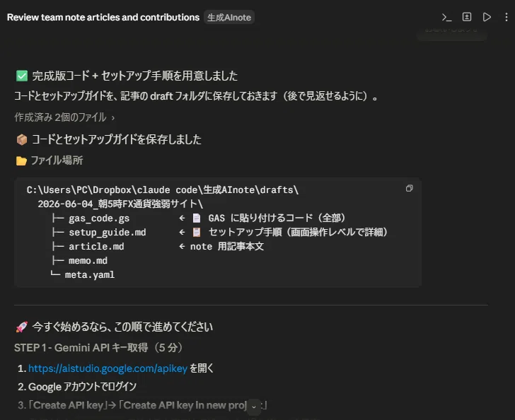Click the clipboard icon beside セットアップ手順

pyautogui.click(x=197, y=232)
